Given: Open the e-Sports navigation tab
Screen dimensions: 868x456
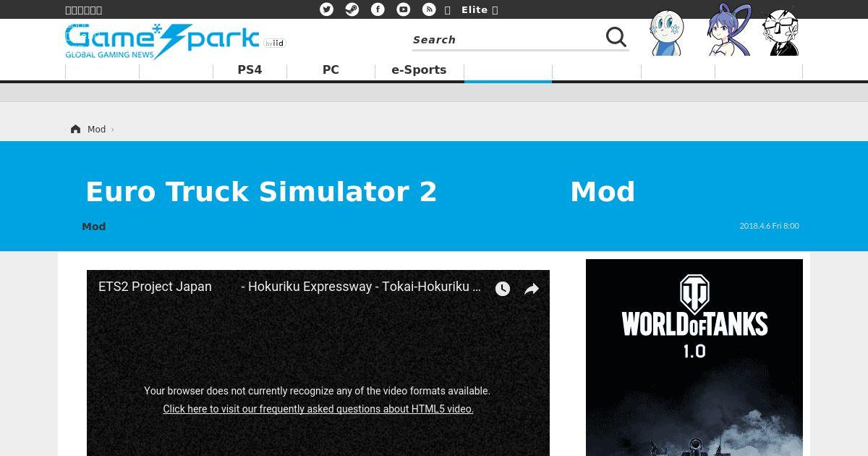Looking at the screenshot, I should 419,70.
